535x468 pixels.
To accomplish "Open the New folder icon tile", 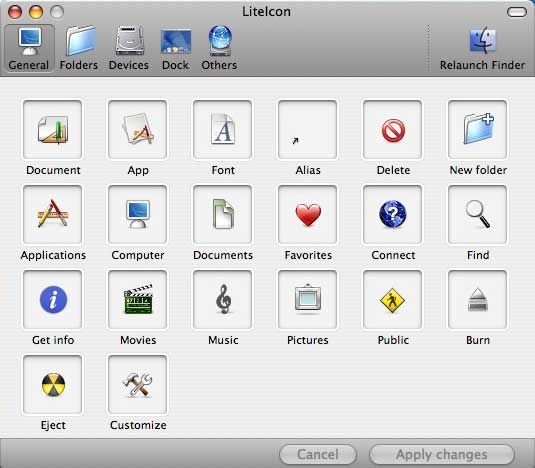I will (478, 130).
